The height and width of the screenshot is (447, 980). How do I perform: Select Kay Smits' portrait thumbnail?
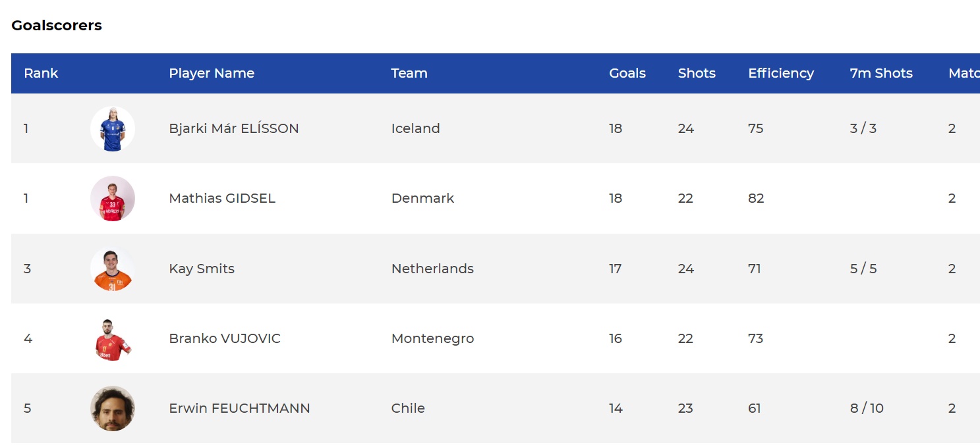coord(113,269)
